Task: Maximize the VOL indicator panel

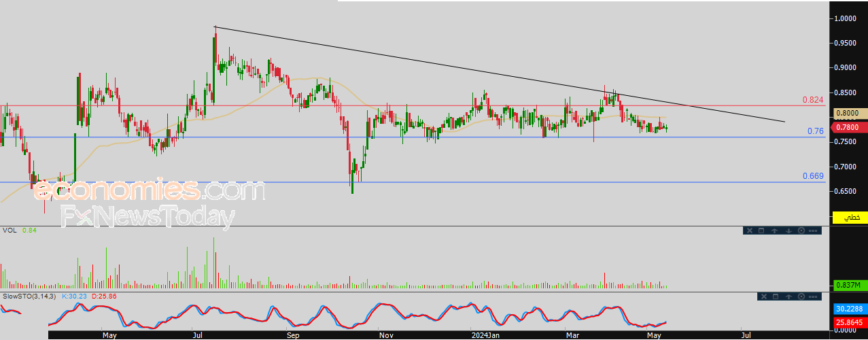Action: coord(761,231)
